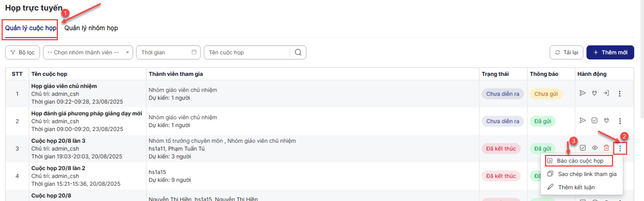Select 'Báo cáo cuộc họp' menu item

click(x=580, y=161)
